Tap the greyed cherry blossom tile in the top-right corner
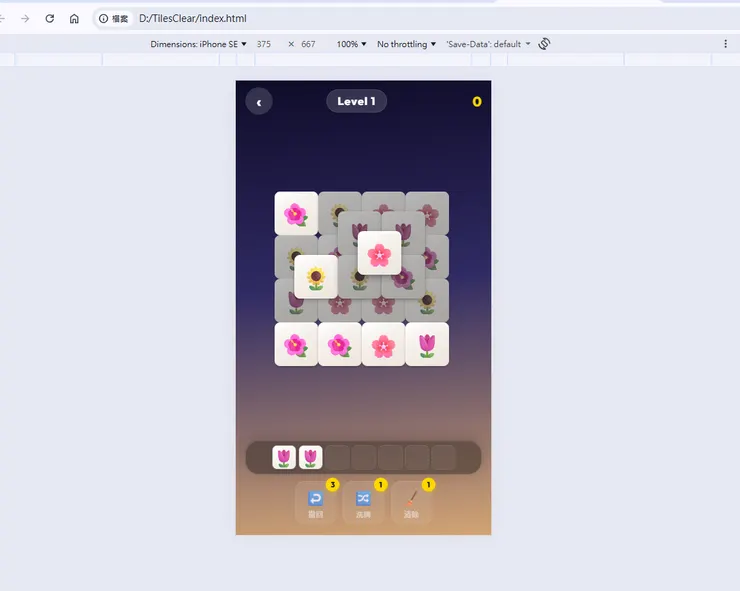Screen dimensions: 740x591 pyautogui.click(x=433, y=209)
